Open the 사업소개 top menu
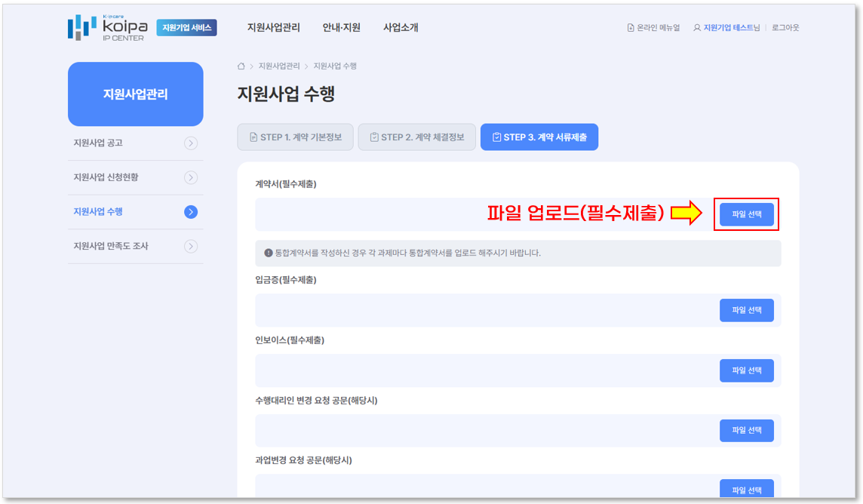Screen dimensions: 863x504 pyautogui.click(x=401, y=27)
